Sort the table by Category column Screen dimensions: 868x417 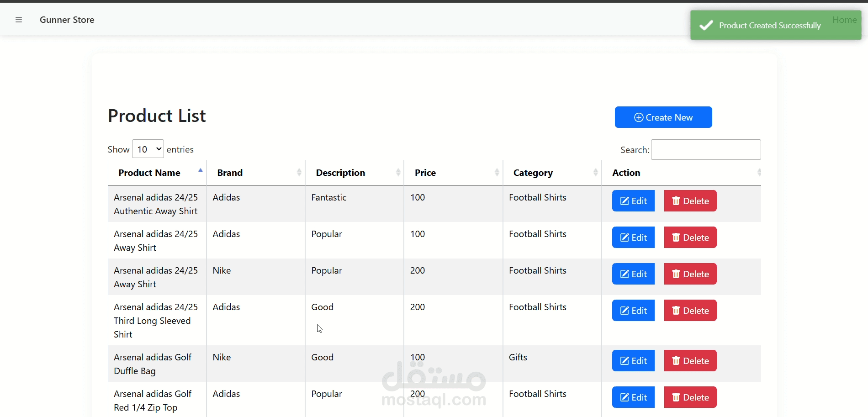[x=552, y=173]
